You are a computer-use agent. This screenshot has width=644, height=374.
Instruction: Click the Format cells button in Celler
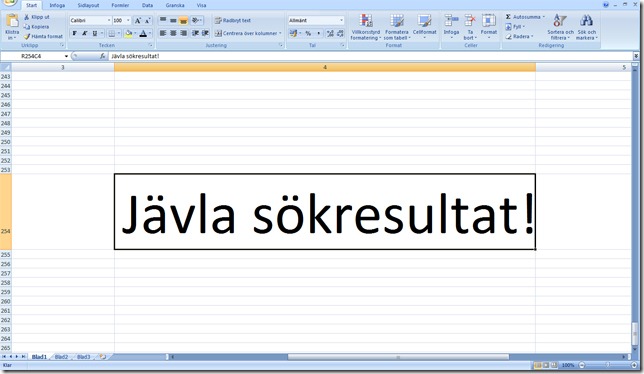(x=489, y=26)
